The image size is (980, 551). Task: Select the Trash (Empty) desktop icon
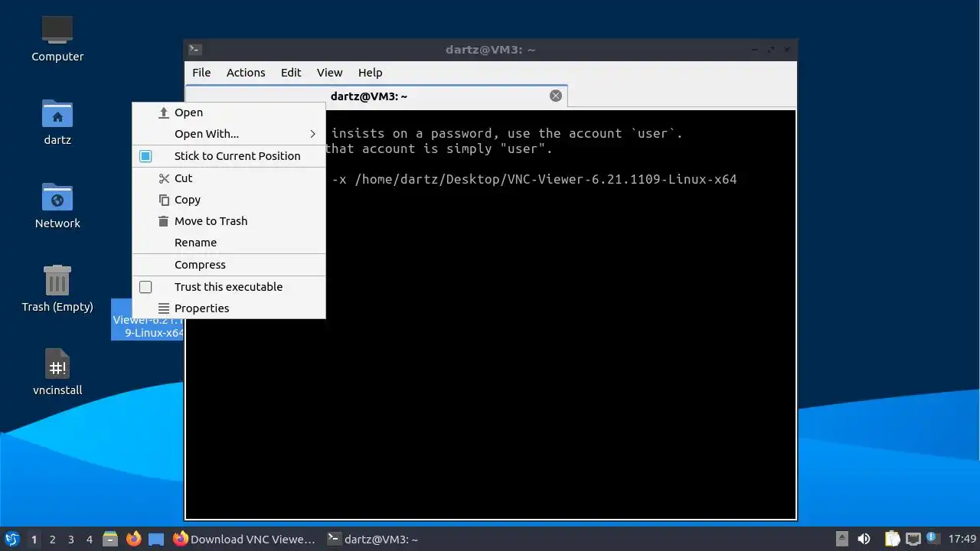tap(57, 289)
